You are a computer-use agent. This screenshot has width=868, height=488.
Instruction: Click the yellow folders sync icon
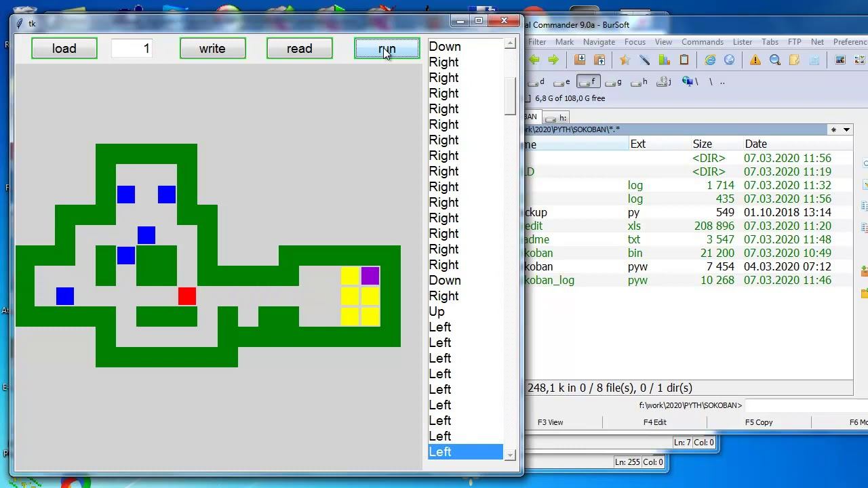click(795, 60)
